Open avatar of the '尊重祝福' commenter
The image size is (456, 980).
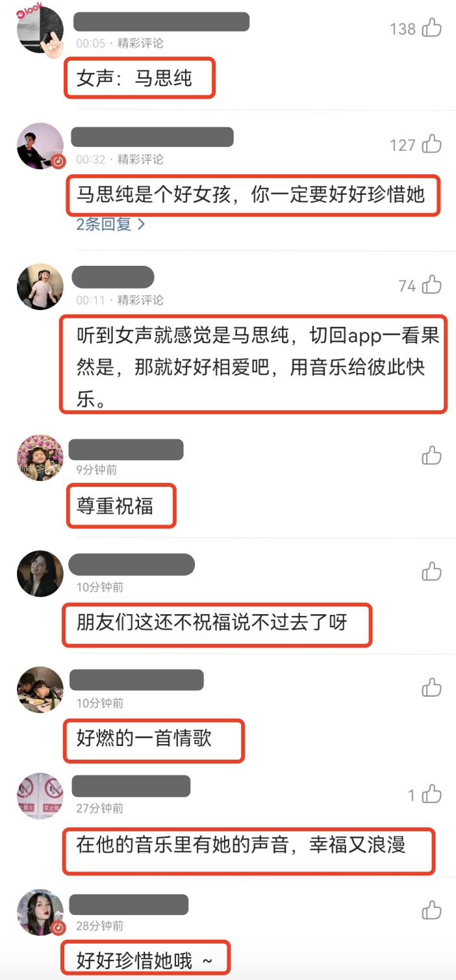tap(40, 458)
